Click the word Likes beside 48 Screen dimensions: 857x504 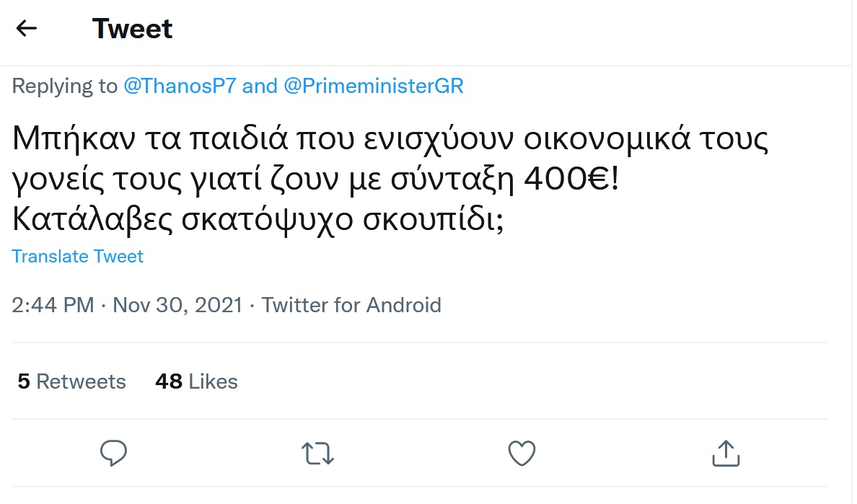tap(214, 381)
